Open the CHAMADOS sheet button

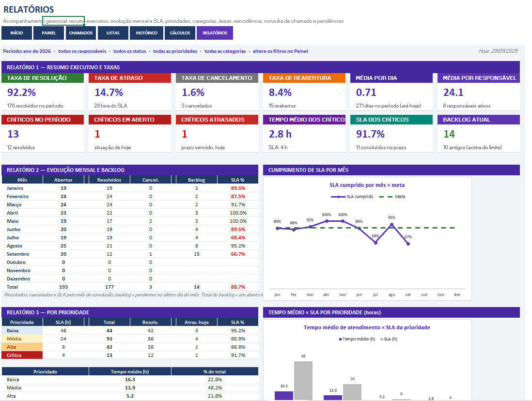click(81, 33)
